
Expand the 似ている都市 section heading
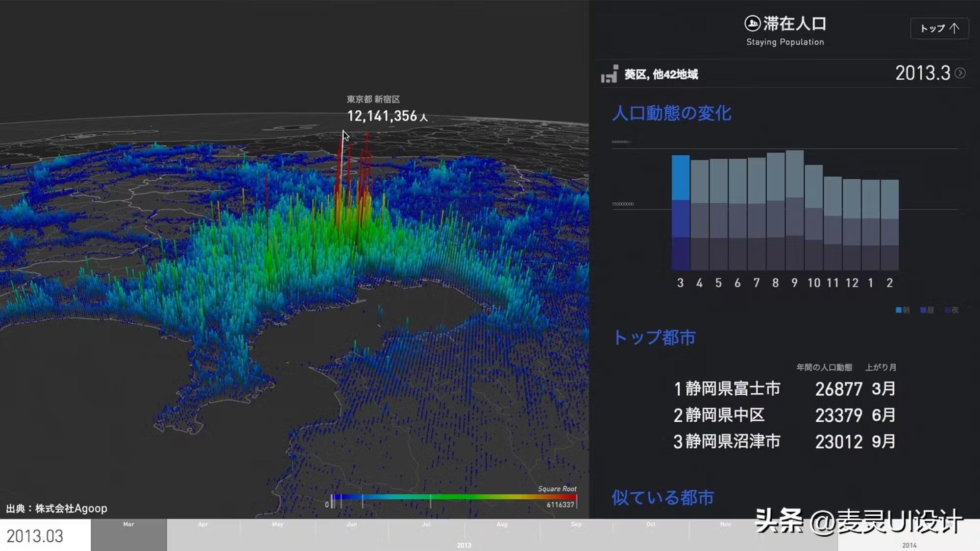click(662, 498)
